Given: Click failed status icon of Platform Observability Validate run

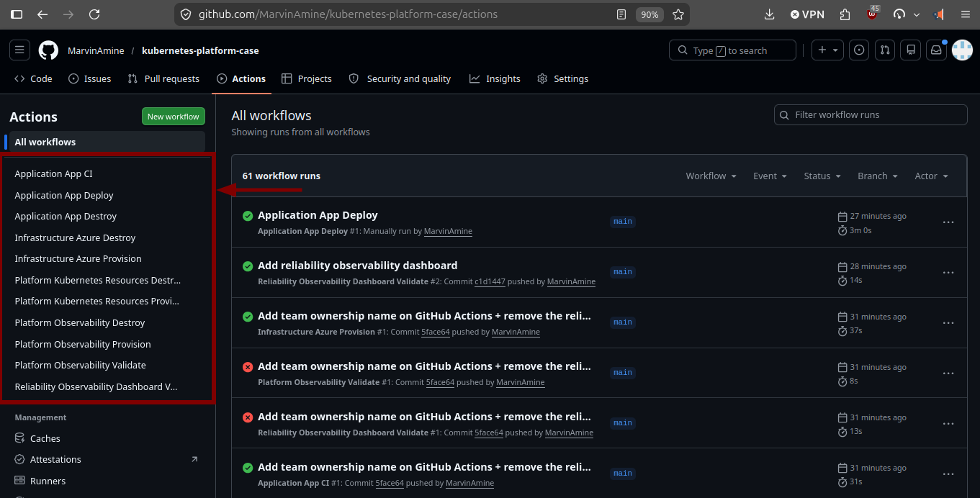Looking at the screenshot, I should coord(248,367).
